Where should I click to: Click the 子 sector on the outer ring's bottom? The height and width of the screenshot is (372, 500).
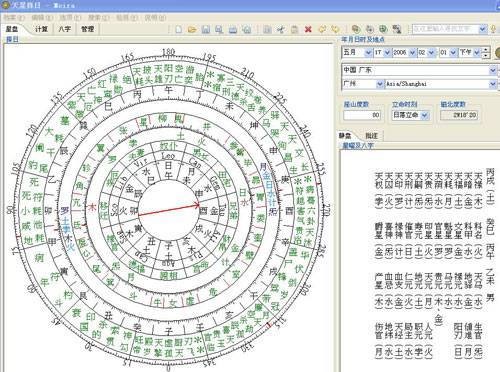pyautogui.click(x=169, y=331)
